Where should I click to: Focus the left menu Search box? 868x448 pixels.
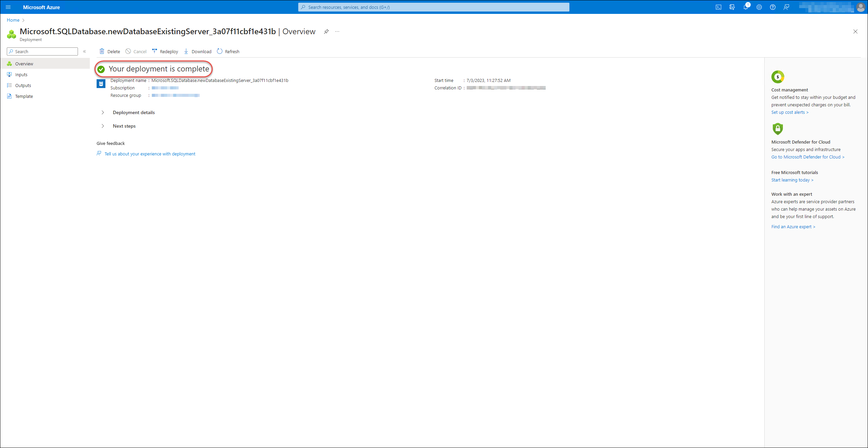click(x=42, y=51)
